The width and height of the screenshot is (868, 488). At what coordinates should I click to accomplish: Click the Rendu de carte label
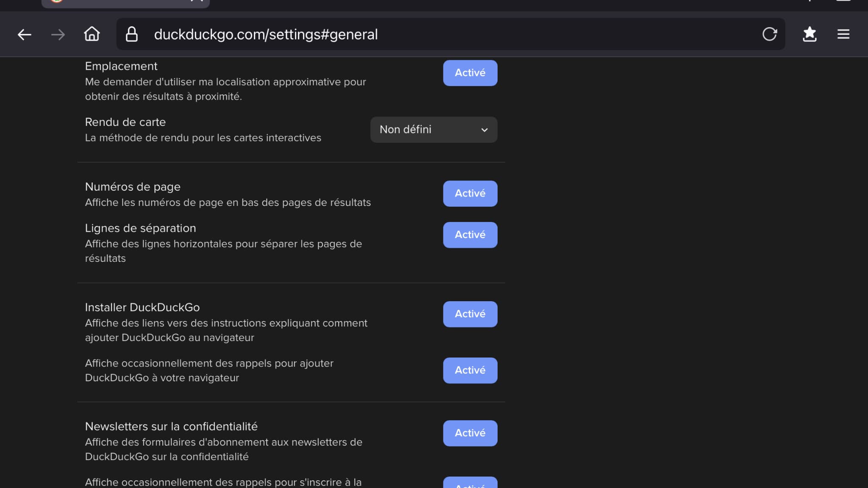tap(125, 122)
